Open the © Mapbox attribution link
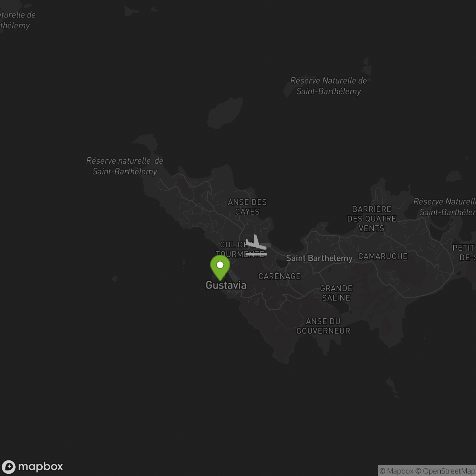This screenshot has height=476, width=476. (396, 471)
